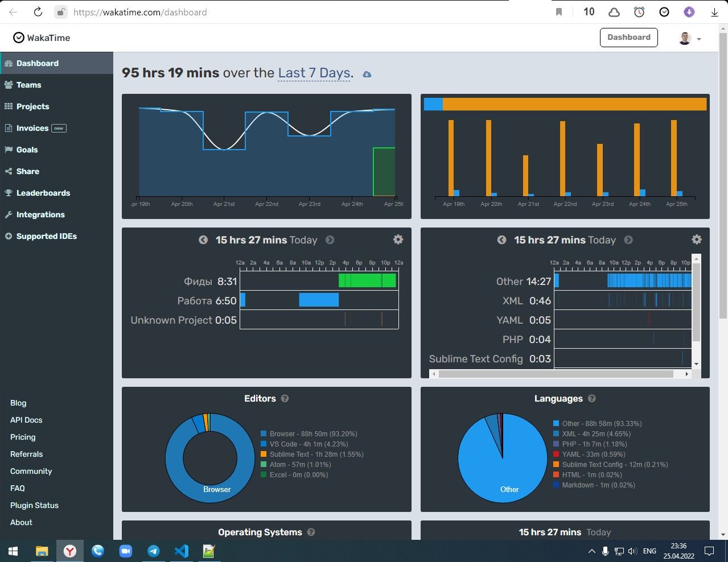The height and width of the screenshot is (562, 728).
Task: Click the bookmark icon in the browser toolbar
Action: coord(559,12)
